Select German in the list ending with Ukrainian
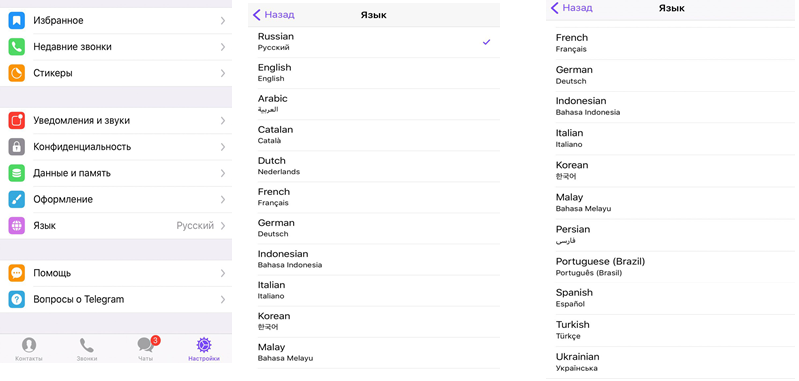The width and height of the screenshot is (799, 381). click(x=672, y=75)
